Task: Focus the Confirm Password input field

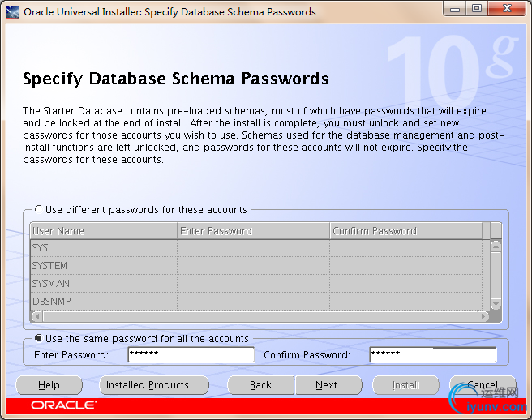Action: tap(433, 354)
